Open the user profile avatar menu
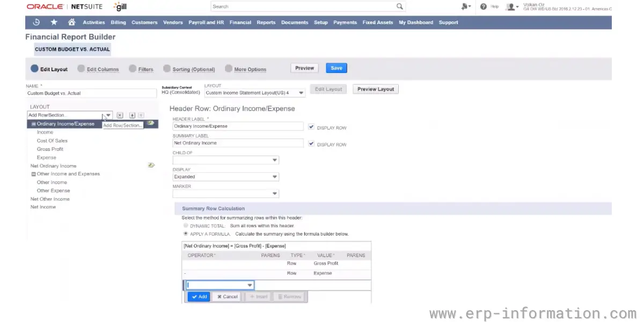The image size is (644, 322). (512, 6)
